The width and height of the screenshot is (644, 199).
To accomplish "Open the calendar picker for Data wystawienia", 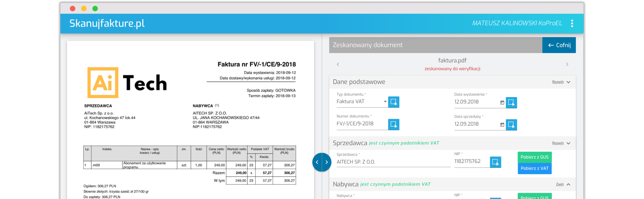I will point(502,103).
